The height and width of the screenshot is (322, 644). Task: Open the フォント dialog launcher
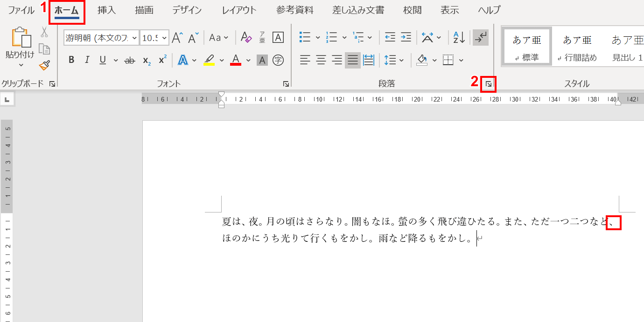click(x=286, y=84)
